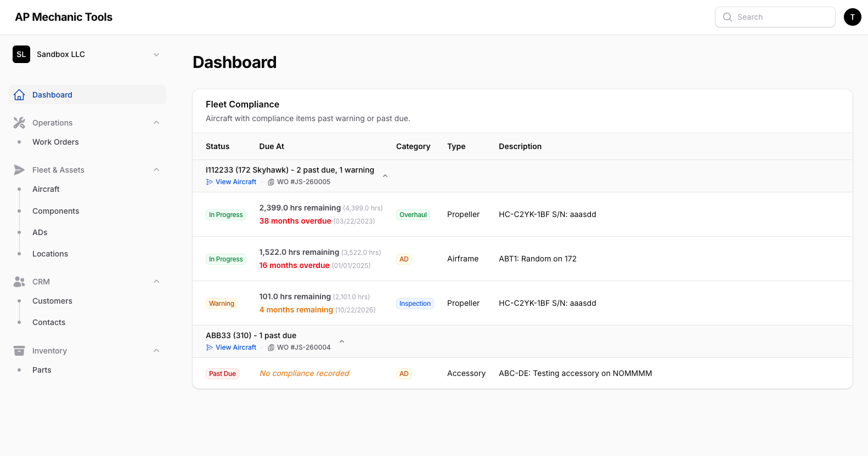Image resolution: width=868 pixels, height=456 pixels.
Task: Click the Airframe type cell
Action: click(x=463, y=259)
